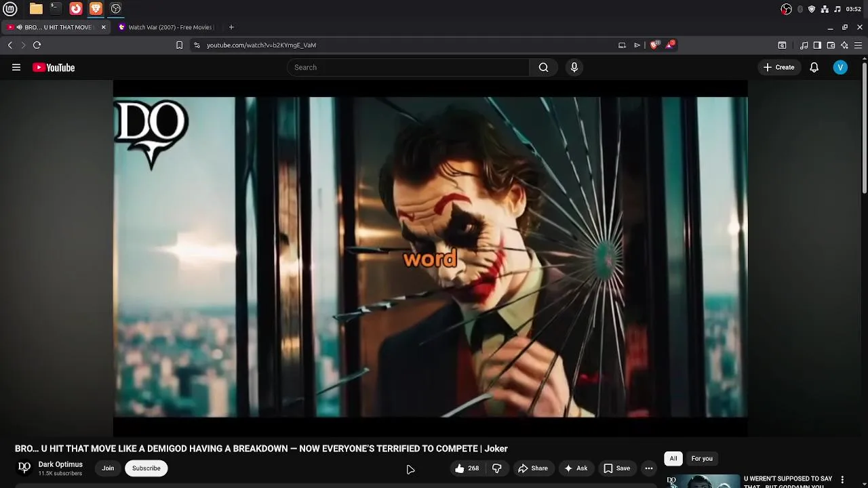Click the address bar URL

(261, 45)
